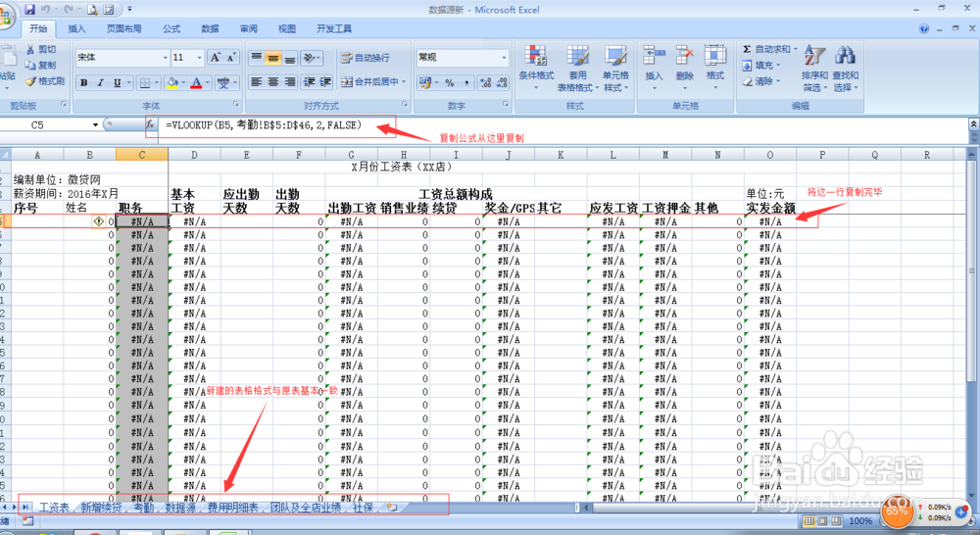Click the 自动求和 AutoSum button

766,49
